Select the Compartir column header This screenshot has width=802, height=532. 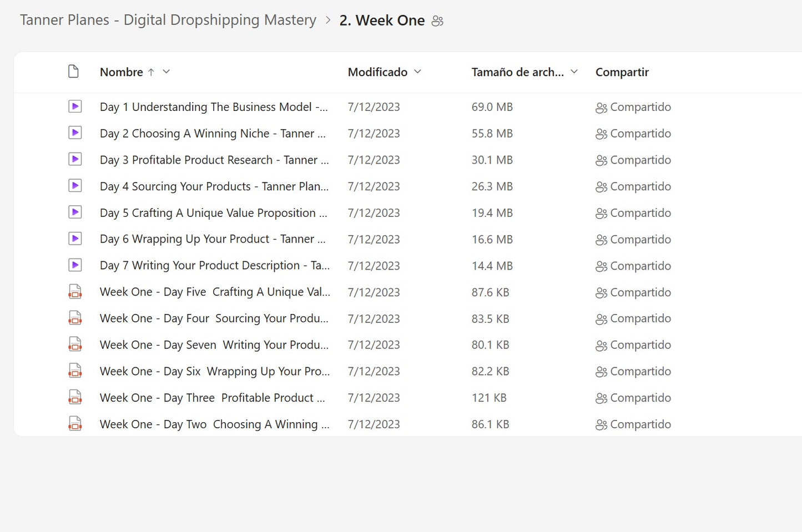pos(622,72)
